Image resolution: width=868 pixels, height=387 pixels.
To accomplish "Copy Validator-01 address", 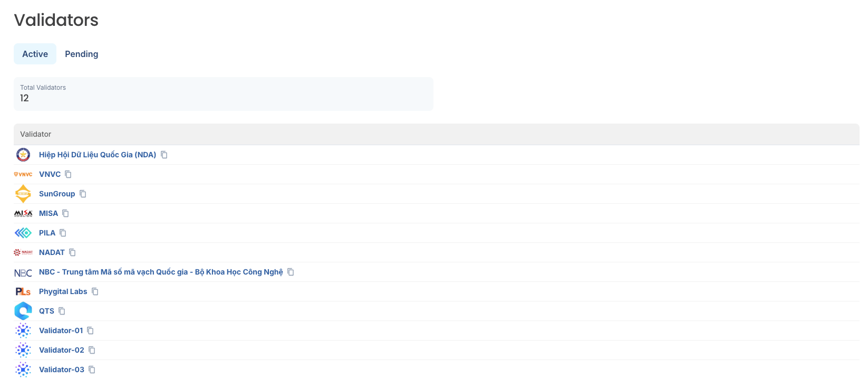I will tap(90, 331).
